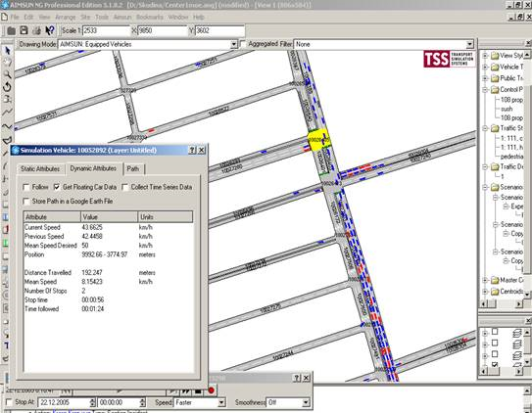Open the Edit menu
The width and height of the screenshot is (532, 413).
click(28, 17)
